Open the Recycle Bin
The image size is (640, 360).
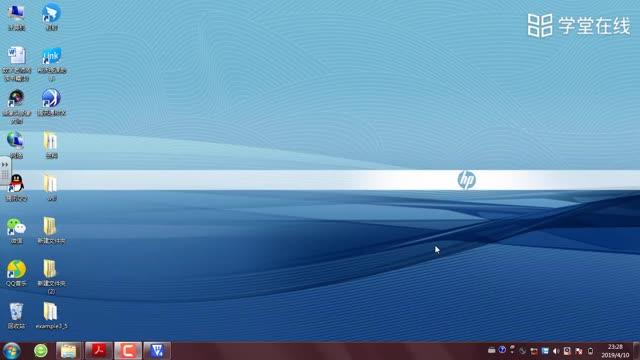[x=16, y=316]
